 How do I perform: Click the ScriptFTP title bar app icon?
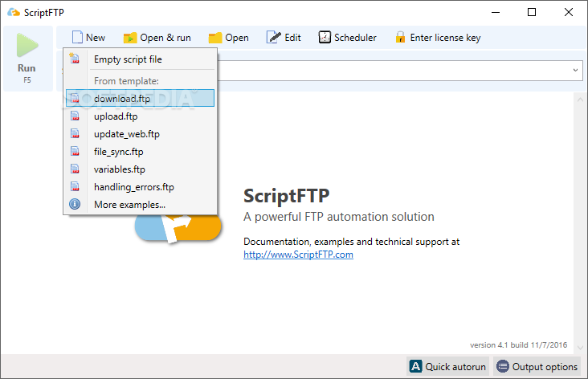click(x=14, y=12)
